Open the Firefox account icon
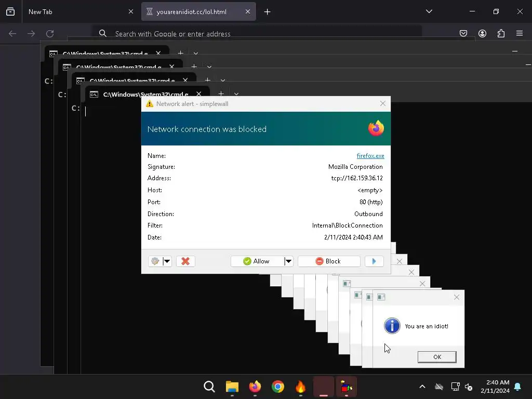 tap(482, 33)
